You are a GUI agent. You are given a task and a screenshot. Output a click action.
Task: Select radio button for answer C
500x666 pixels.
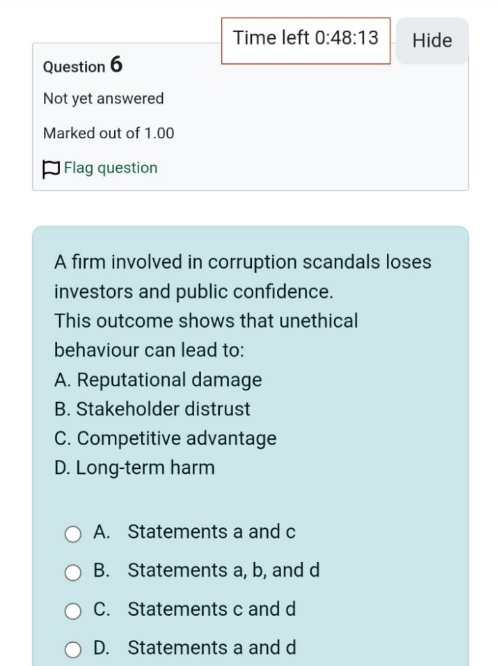(x=73, y=611)
